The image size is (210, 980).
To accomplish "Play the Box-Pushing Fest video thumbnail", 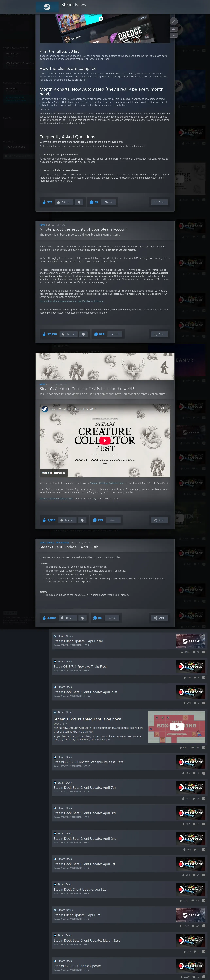I will tap(177, 726).
